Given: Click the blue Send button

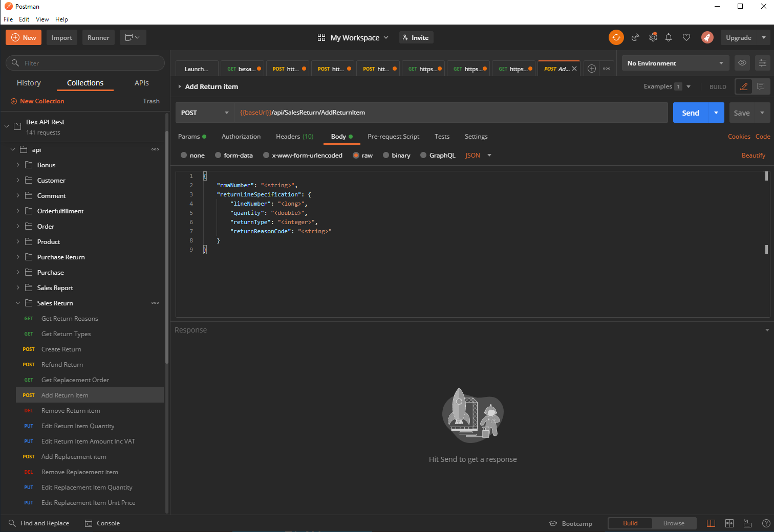Looking at the screenshot, I should 690,113.
